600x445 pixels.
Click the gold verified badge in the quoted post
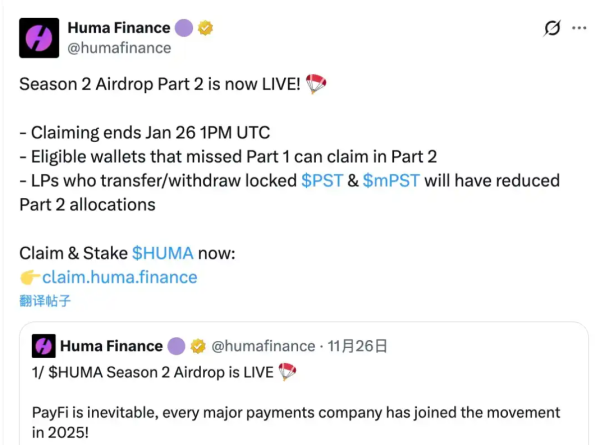tap(199, 346)
